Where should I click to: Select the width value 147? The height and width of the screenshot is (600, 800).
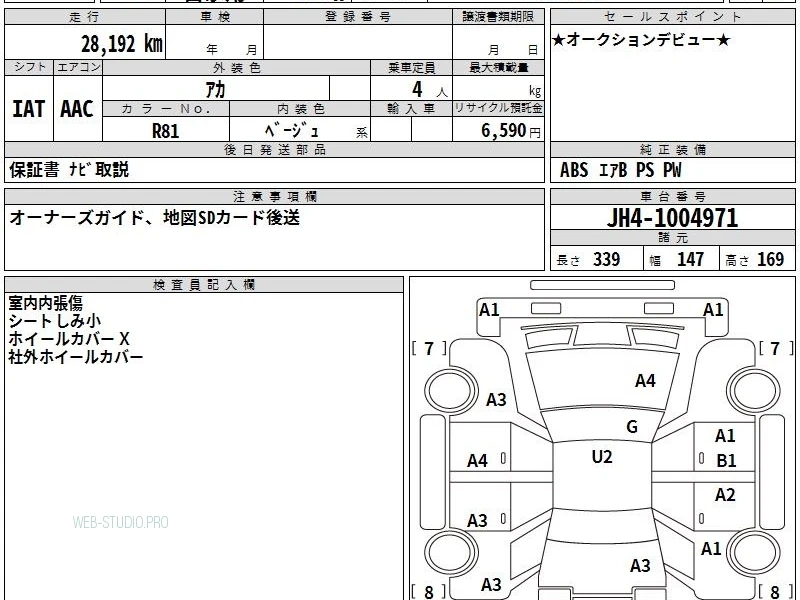click(x=690, y=259)
